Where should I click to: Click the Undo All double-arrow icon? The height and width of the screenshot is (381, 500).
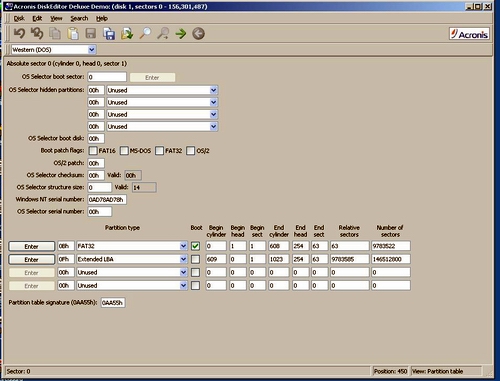point(37,33)
